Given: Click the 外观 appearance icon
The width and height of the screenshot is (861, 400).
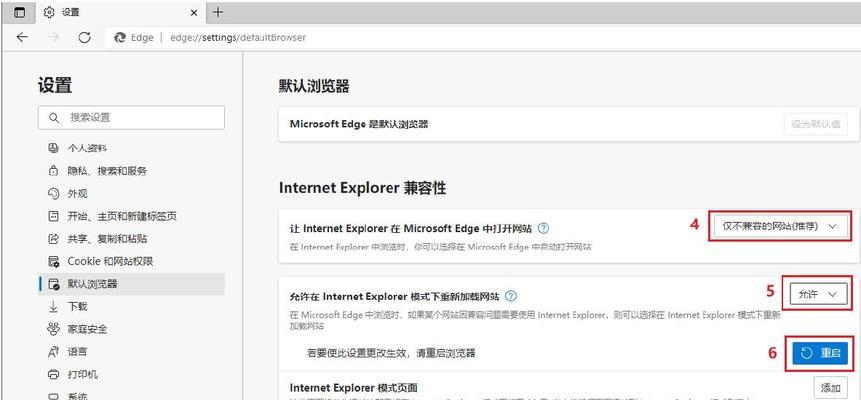Looking at the screenshot, I should [53, 193].
